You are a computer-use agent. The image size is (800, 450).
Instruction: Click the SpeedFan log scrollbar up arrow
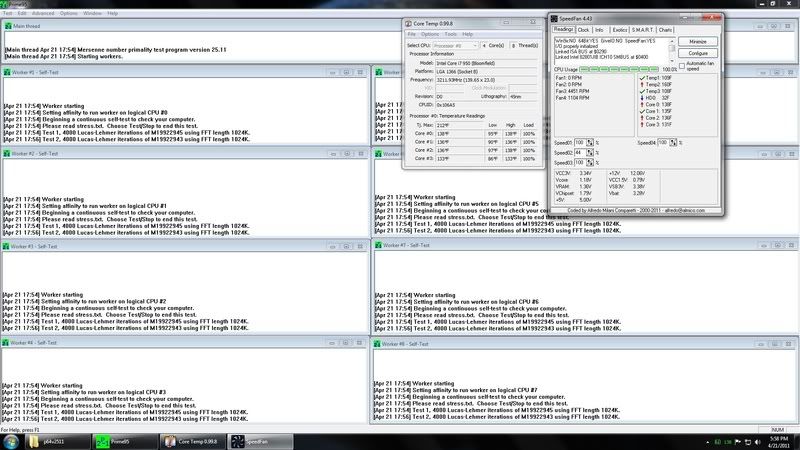pyautogui.click(x=672, y=41)
